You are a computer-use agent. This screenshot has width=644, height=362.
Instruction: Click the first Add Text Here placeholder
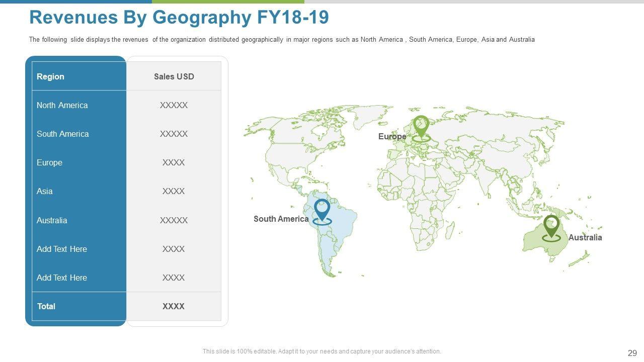(x=61, y=249)
